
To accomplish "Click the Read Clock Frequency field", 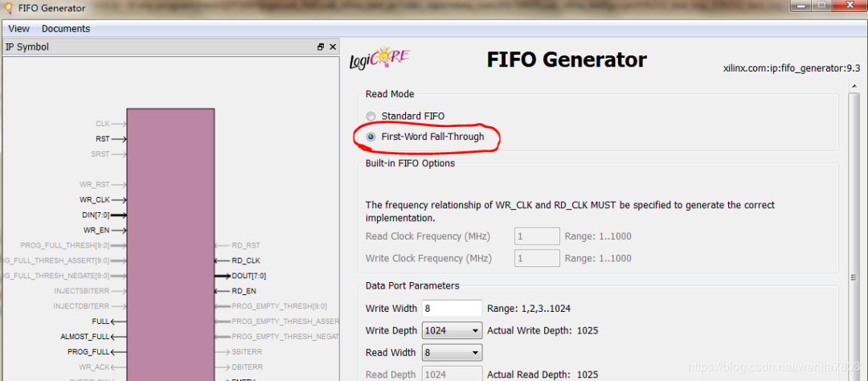I will tap(537, 236).
